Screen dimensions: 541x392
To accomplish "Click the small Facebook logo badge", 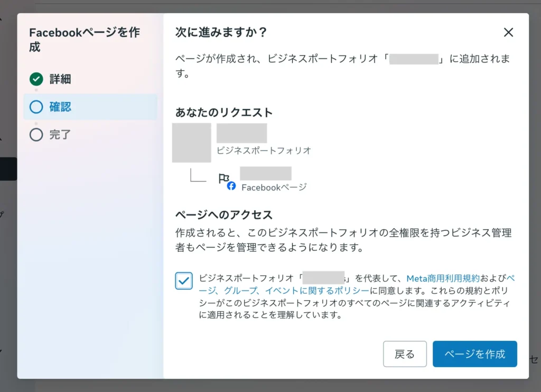I will click(231, 186).
